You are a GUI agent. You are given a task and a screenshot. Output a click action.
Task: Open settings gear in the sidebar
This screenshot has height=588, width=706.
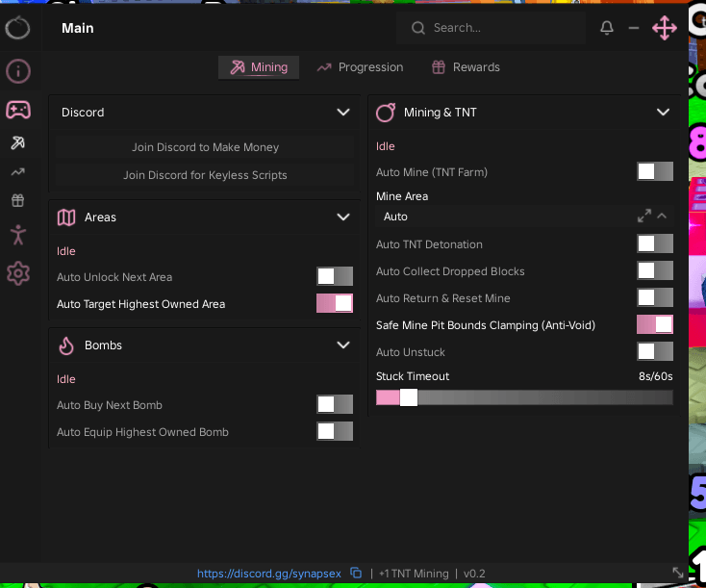click(x=18, y=273)
